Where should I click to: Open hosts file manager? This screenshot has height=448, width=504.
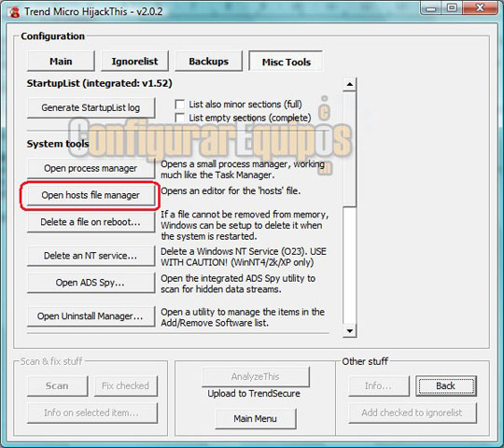[x=91, y=195]
